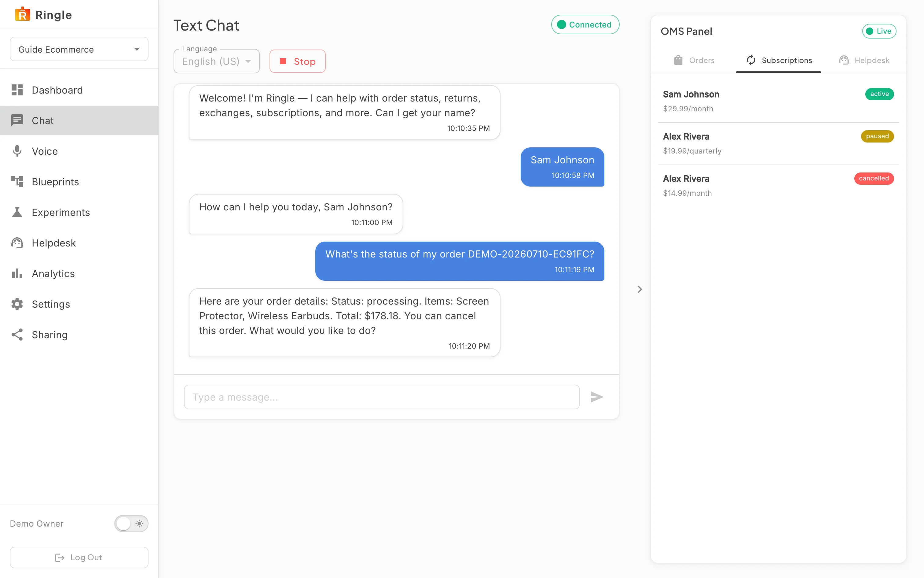
Task: Open the Voice page
Action: click(x=79, y=151)
